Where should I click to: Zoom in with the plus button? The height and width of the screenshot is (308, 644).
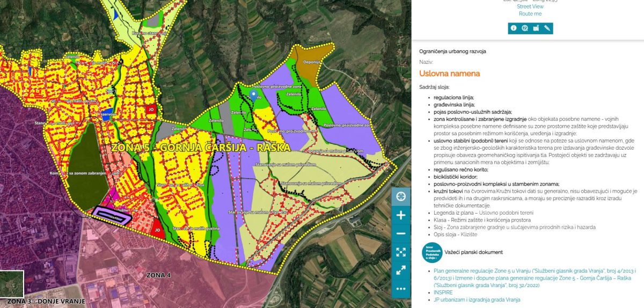pos(401,215)
